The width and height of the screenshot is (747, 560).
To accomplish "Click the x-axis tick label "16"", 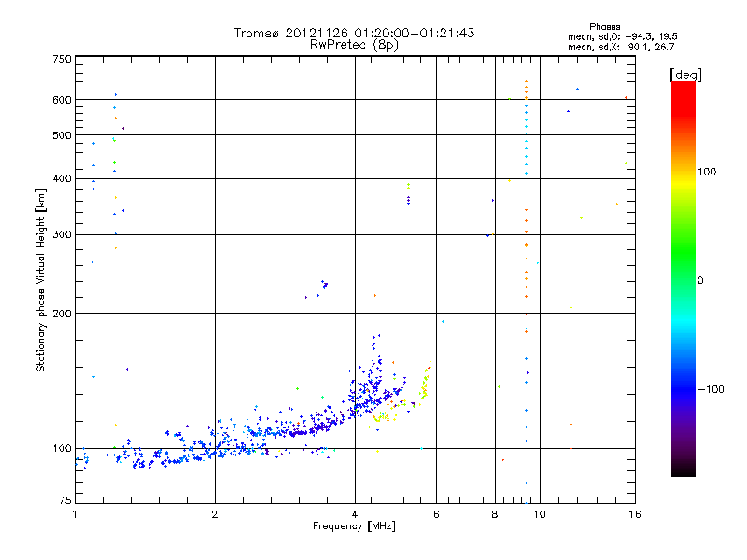I will click(635, 514).
